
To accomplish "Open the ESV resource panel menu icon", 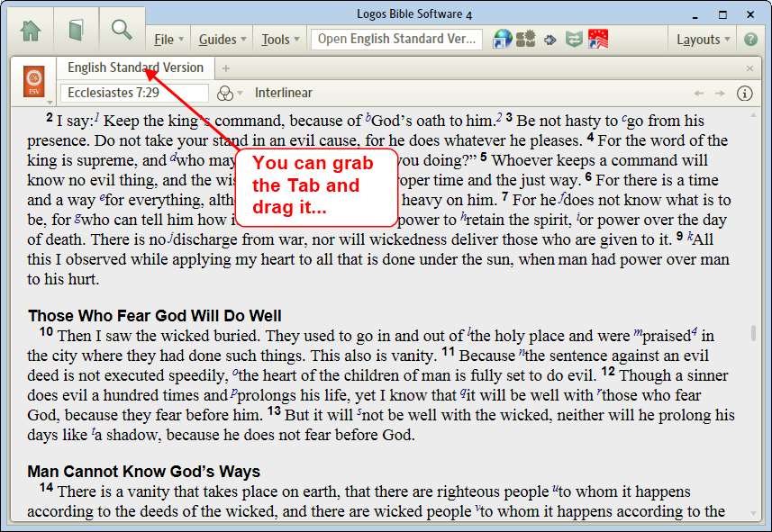I will point(34,82).
